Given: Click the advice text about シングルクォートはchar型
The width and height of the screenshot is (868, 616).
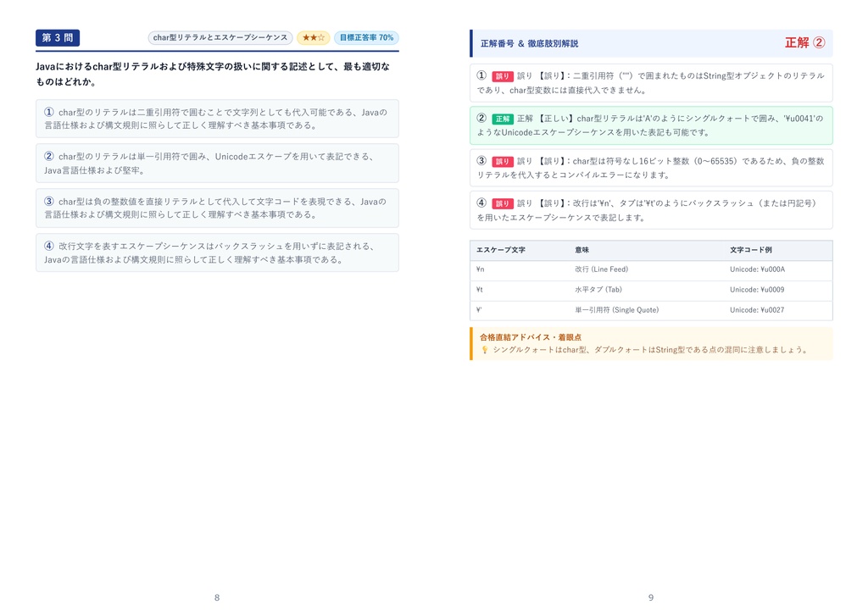Looking at the screenshot, I should (x=651, y=350).
